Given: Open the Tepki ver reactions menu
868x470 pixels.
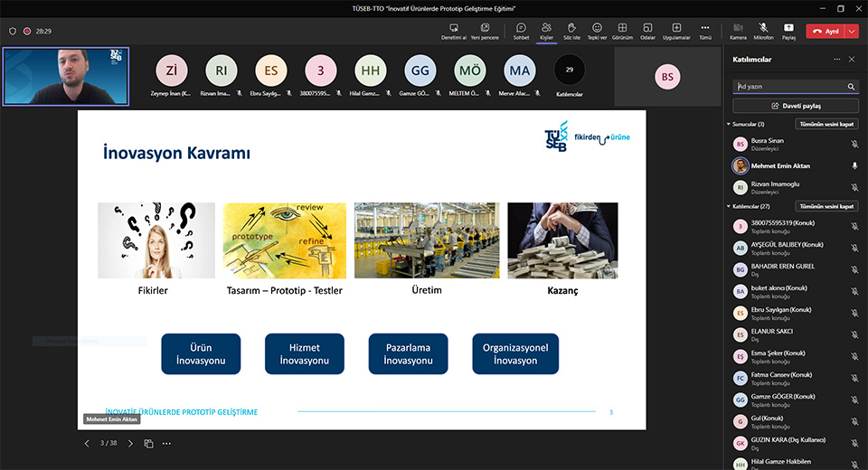Looking at the screenshot, I should [x=597, y=31].
